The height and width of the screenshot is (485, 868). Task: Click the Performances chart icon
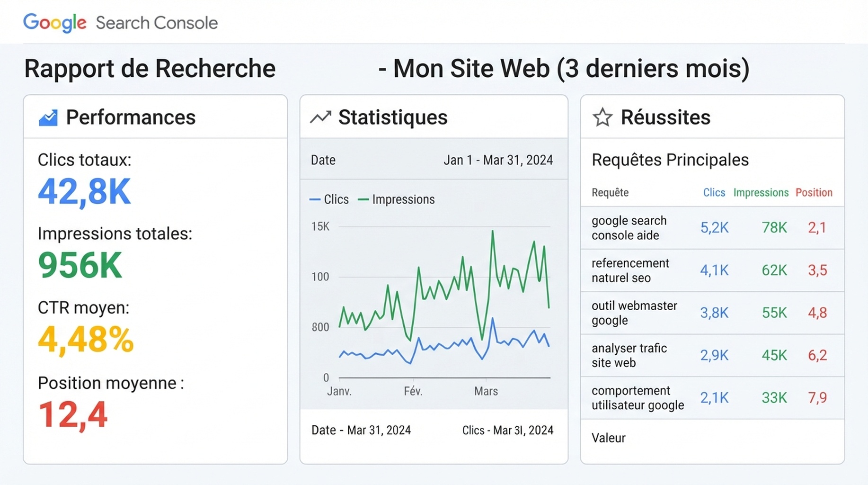click(x=48, y=117)
